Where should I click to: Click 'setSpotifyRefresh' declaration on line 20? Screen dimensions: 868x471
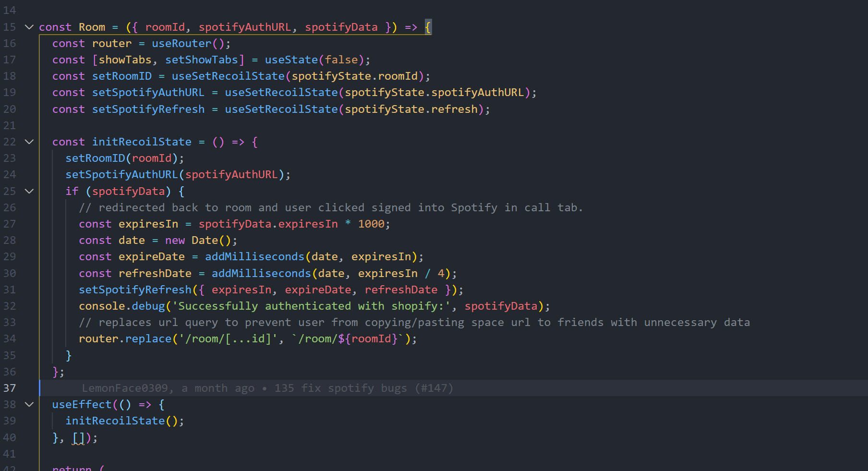point(148,109)
